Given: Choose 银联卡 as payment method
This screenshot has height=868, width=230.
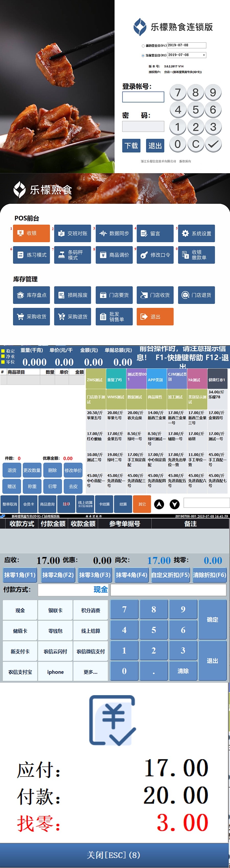Looking at the screenshot, I should 55,610.
